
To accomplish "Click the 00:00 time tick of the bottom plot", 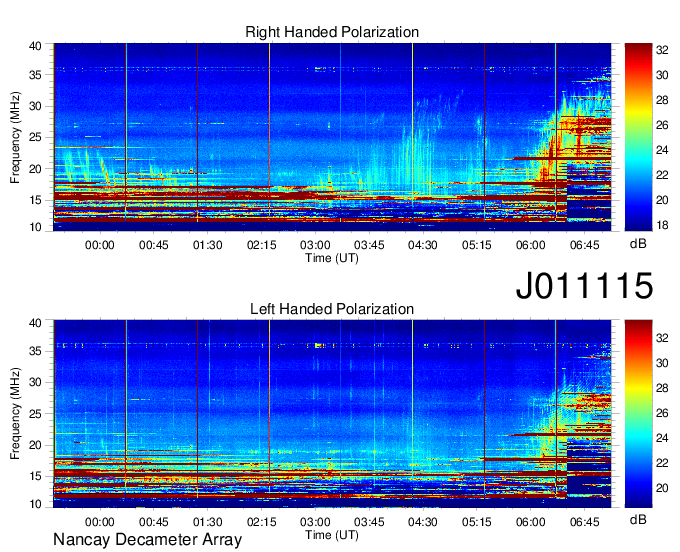I will point(100,522).
